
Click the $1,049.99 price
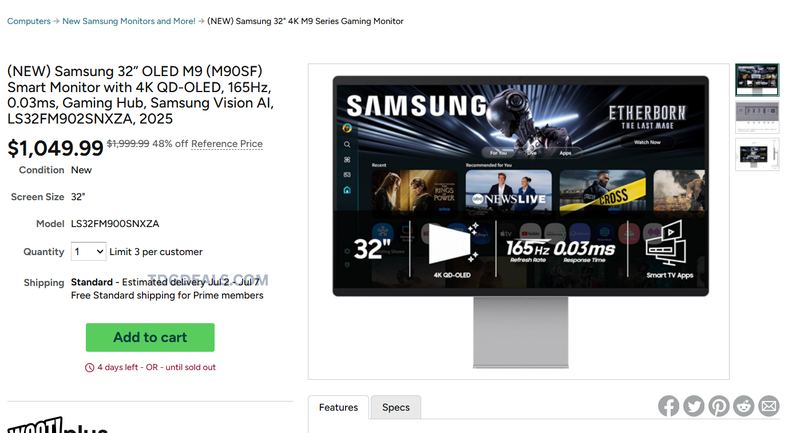point(55,148)
